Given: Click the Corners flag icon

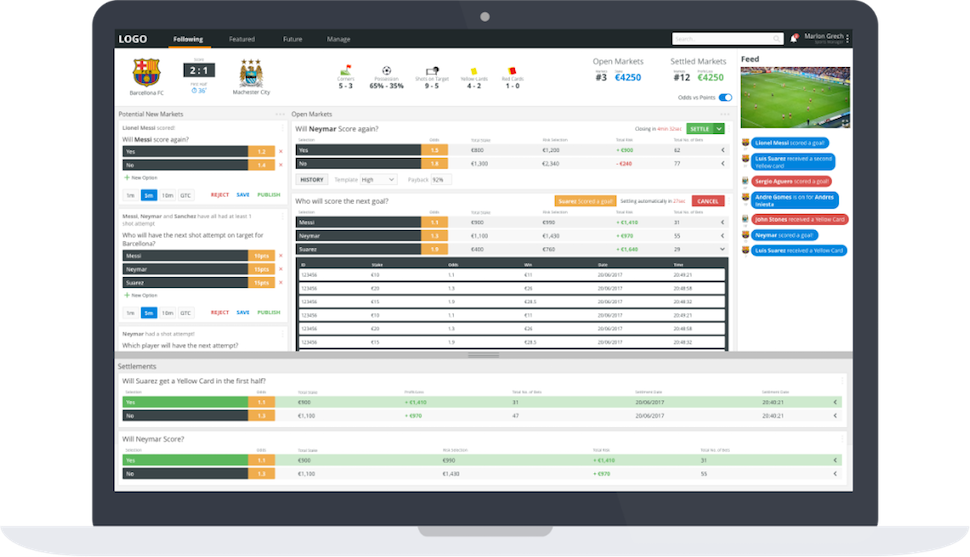Looking at the screenshot, I should point(346,70).
